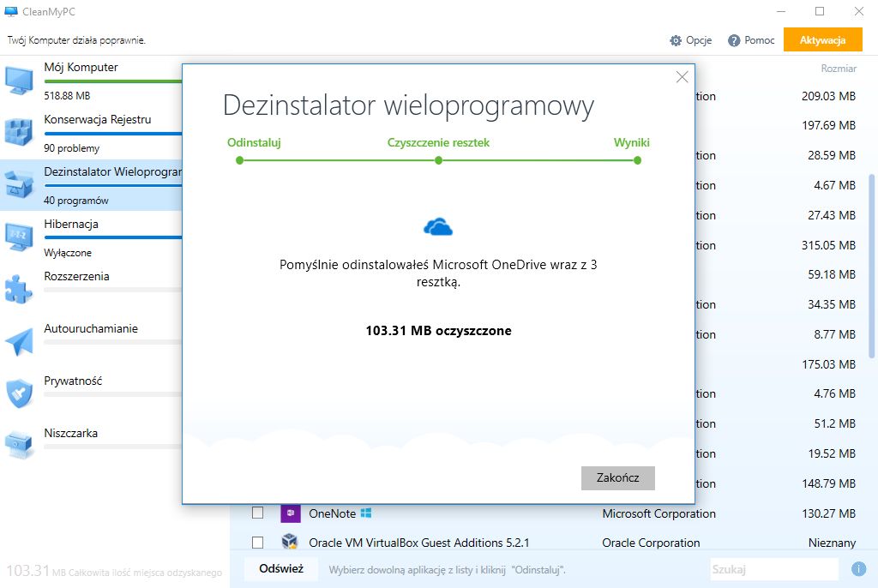
Task: Select the Autouruchamianie sidebar section
Action: click(x=91, y=342)
